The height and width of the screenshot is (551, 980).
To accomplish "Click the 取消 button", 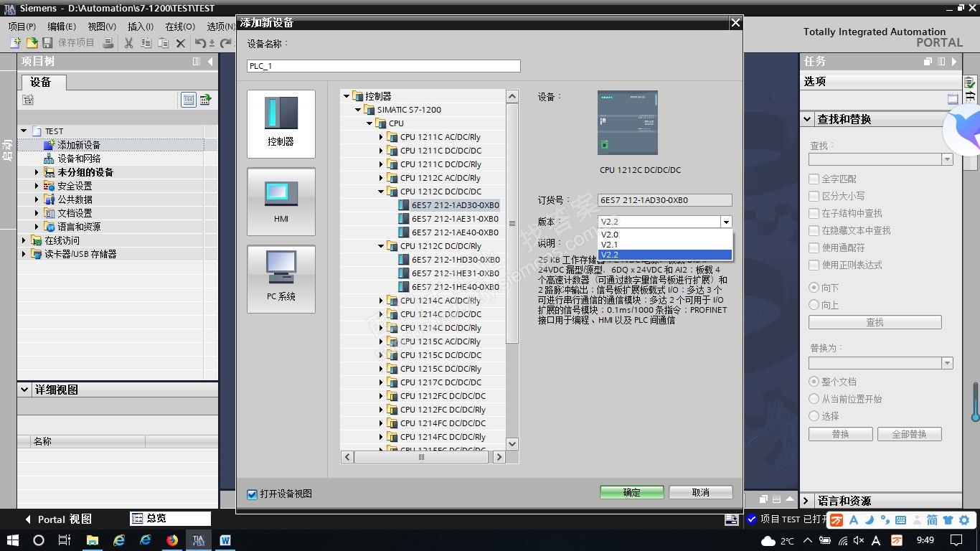I will point(701,493).
